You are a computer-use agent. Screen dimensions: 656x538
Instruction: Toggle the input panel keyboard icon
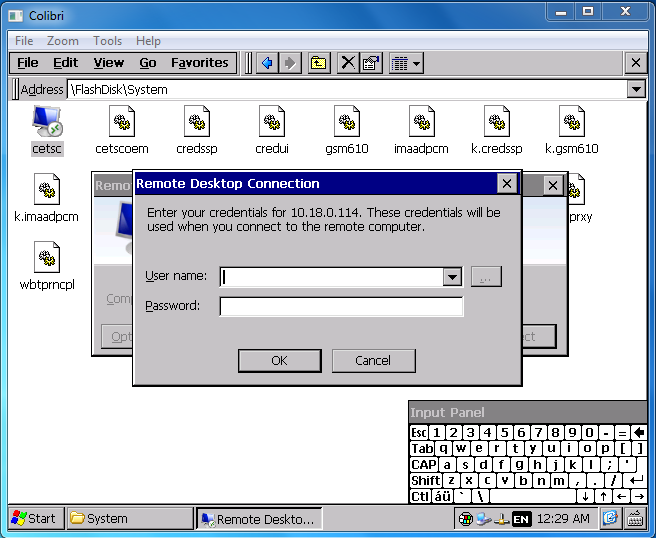point(635,518)
